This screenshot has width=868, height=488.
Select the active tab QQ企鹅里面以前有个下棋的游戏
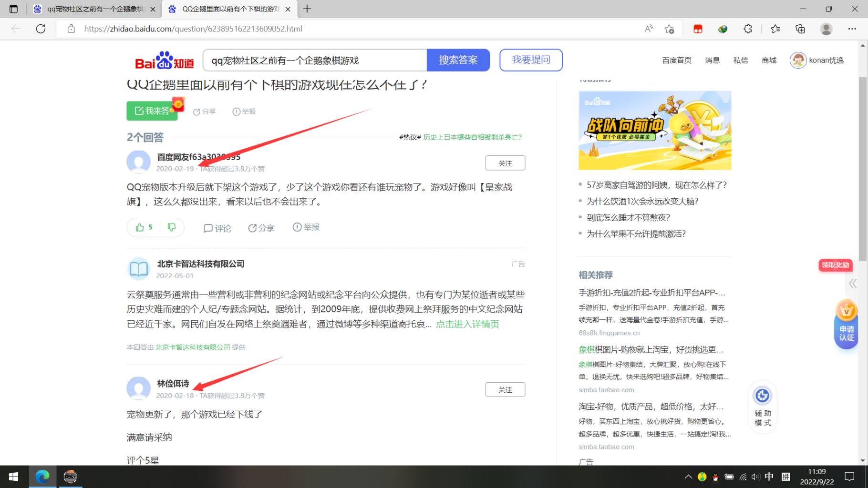pyautogui.click(x=229, y=9)
